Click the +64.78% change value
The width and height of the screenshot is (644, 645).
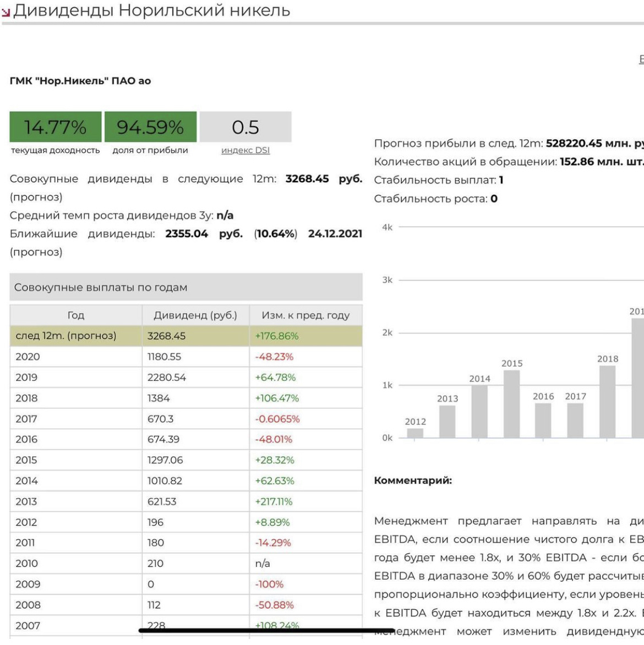(275, 377)
